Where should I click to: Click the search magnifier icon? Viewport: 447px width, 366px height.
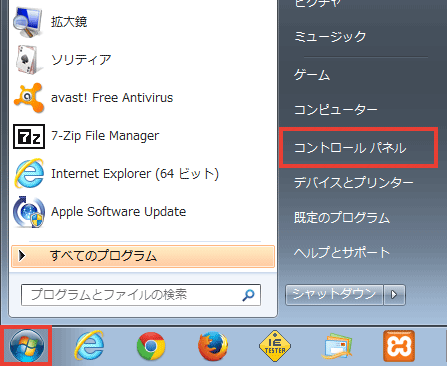[x=248, y=295]
